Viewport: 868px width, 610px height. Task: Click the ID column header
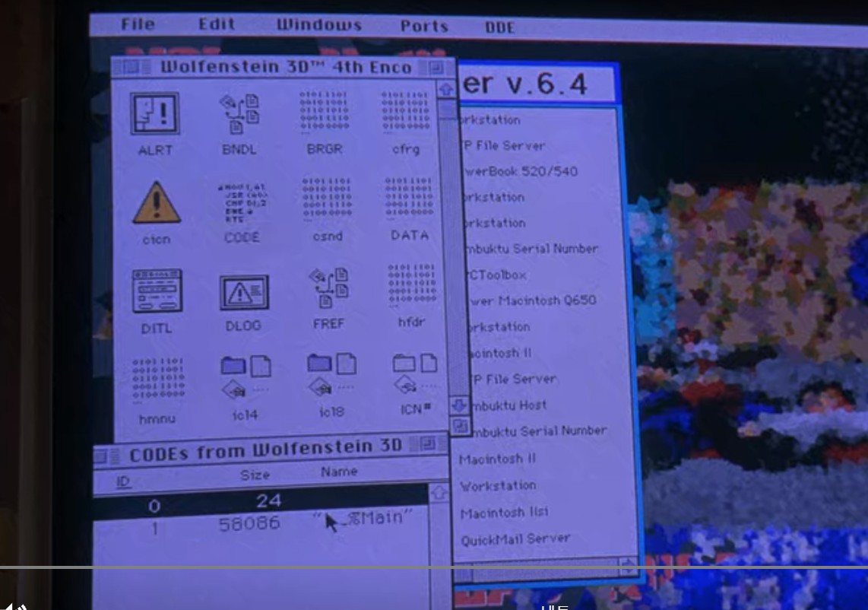pos(123,481)
